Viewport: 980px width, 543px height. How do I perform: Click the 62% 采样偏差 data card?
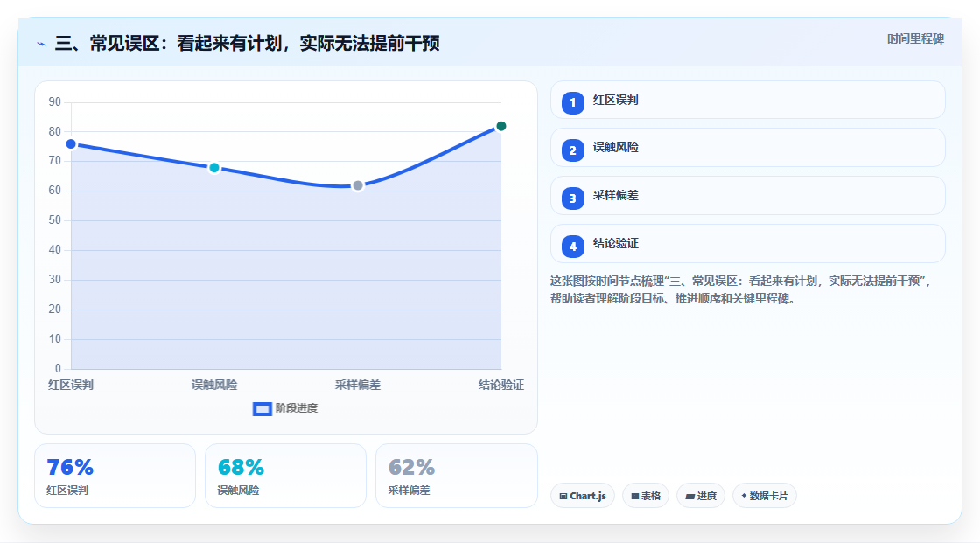click(456, 476)
